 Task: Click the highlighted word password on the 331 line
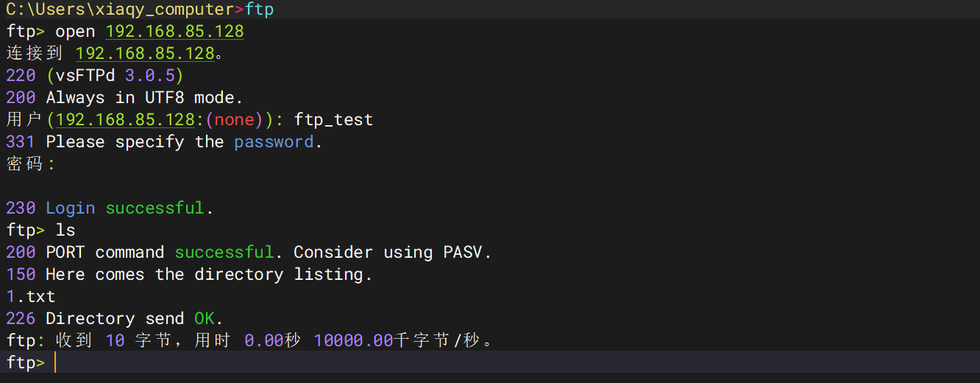coord(274,142)
